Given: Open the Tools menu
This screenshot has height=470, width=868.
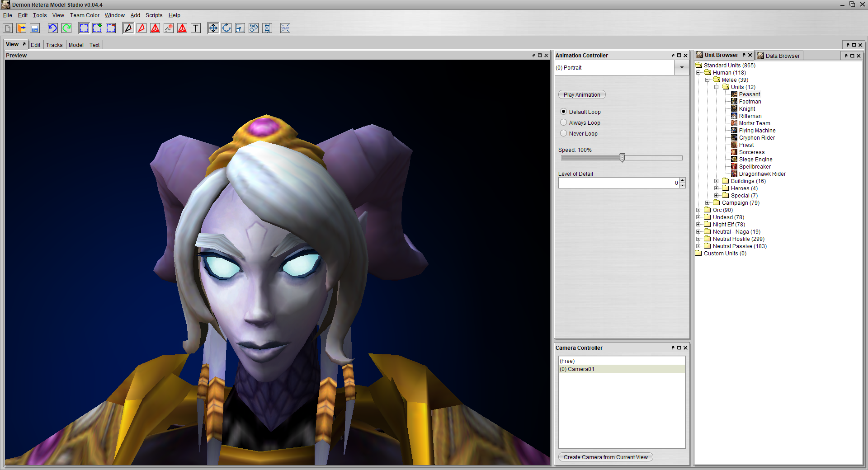Looking at the screenshot, I should (x=40, y=15).
